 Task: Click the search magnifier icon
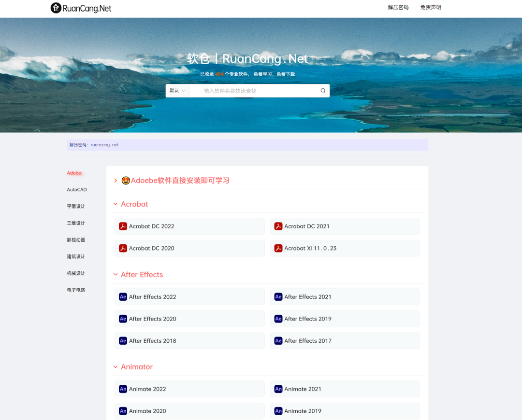tap(322, 90)
